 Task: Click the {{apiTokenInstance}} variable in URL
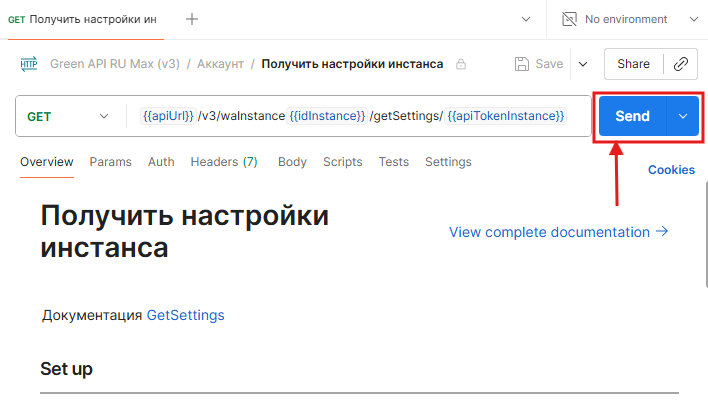coord(506,116)
